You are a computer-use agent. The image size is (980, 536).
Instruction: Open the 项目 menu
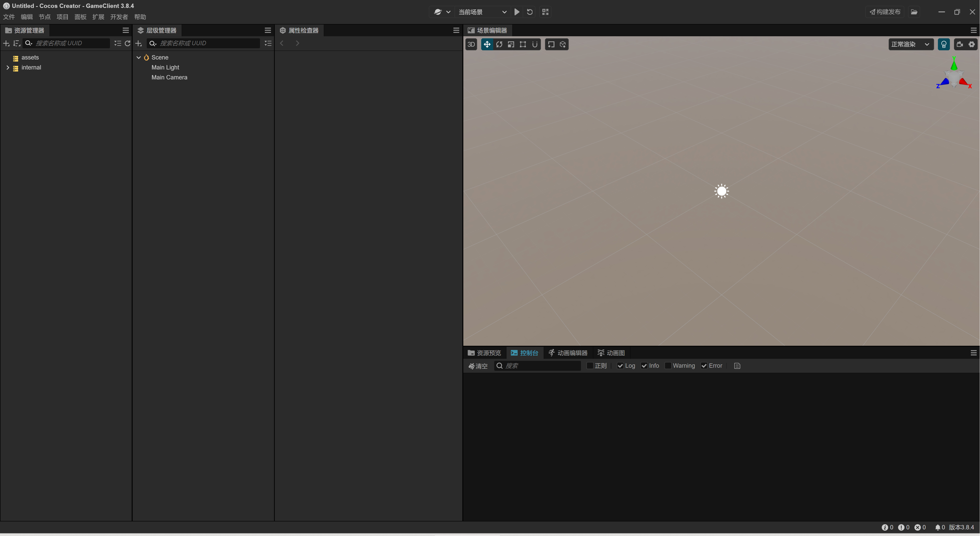pos(63,17)
